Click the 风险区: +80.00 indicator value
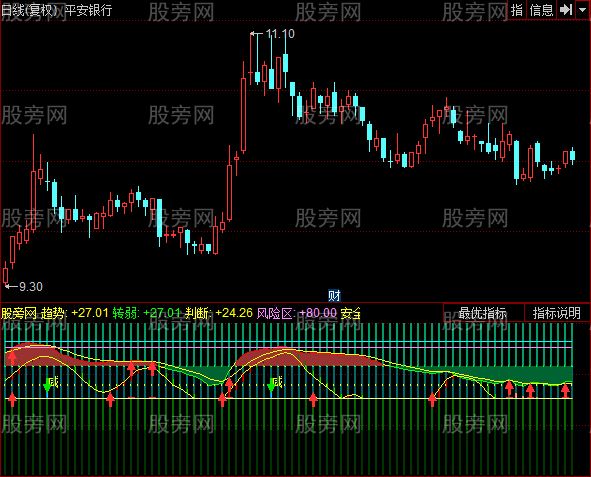This screenshot has width=591, height=477. coord(297,313)
